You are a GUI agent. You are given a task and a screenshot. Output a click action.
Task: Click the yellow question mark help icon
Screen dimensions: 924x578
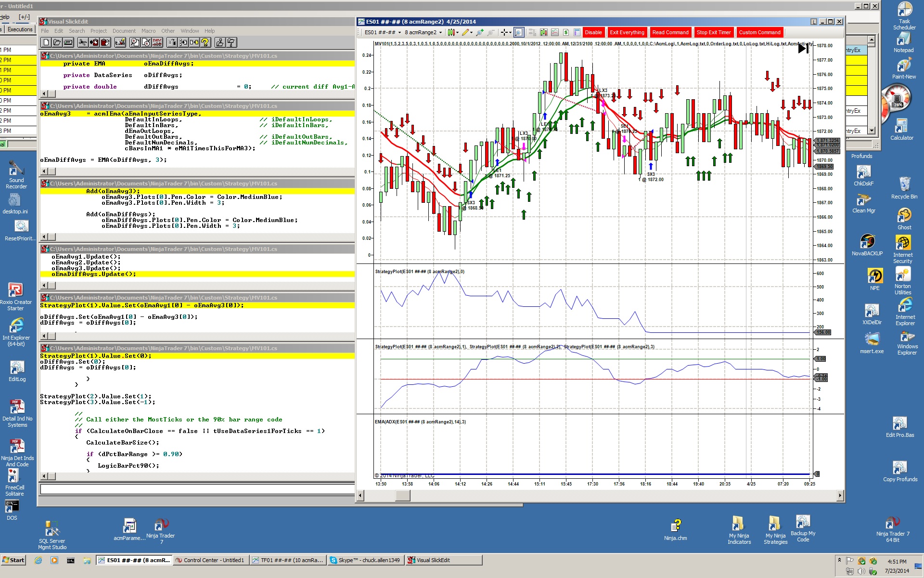pyautogui.click(x=205, y=42)
